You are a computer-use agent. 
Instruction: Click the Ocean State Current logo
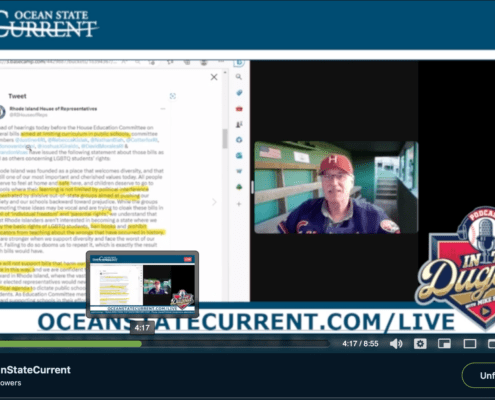[x=49, y=23]
